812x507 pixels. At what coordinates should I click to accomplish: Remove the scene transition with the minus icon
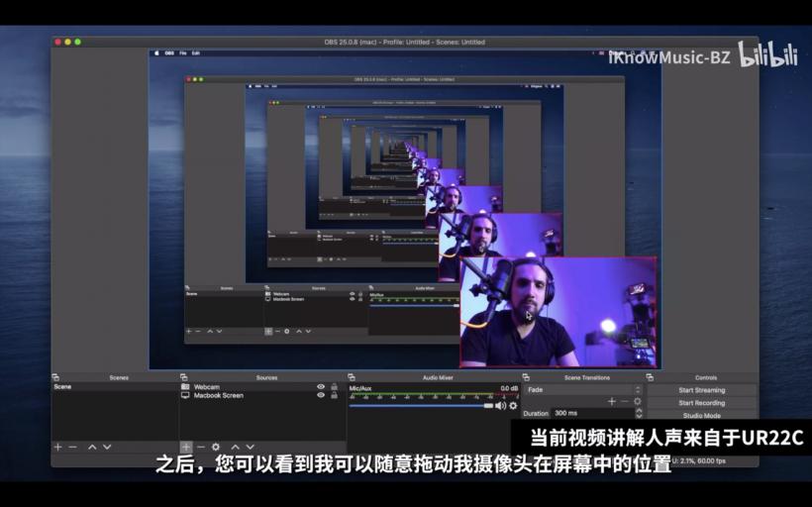pos(625,401)
